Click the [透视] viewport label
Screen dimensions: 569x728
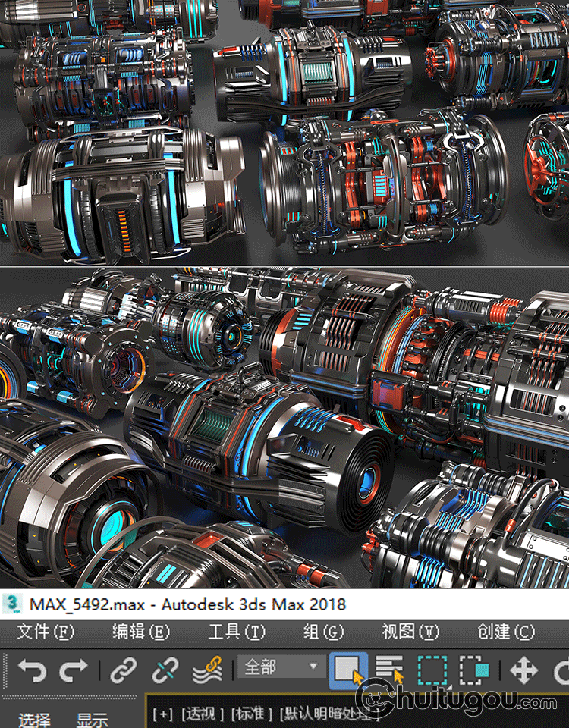coord(202,714)
